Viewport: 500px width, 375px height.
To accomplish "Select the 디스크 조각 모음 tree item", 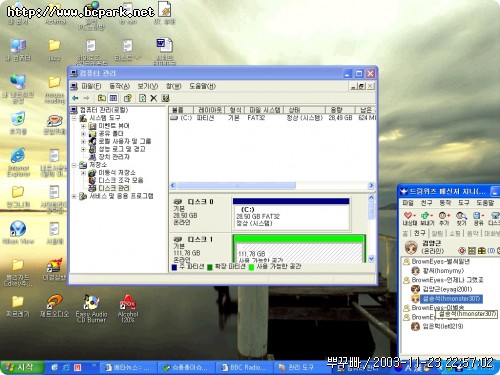I will click(x=121, y=180).
